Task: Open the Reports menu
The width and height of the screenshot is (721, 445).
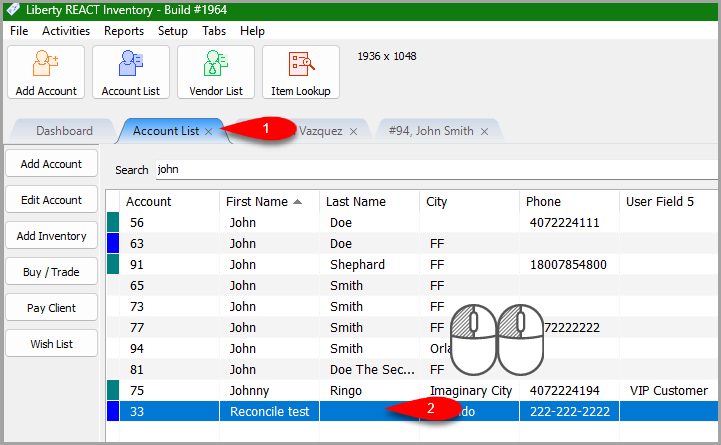Action: (124, 31)
